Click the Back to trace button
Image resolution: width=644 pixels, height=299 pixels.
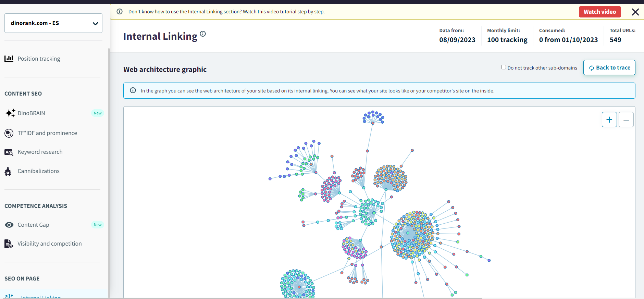coord(609,67)
